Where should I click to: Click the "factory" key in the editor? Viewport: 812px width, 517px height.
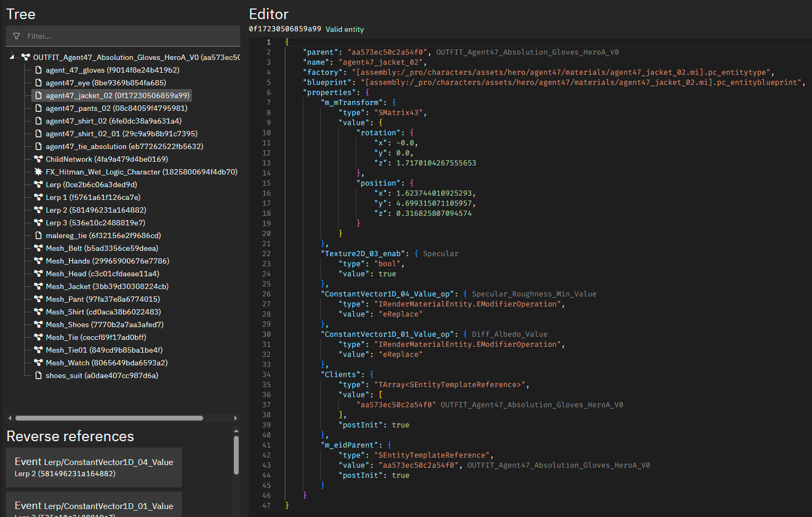[323, 72]
